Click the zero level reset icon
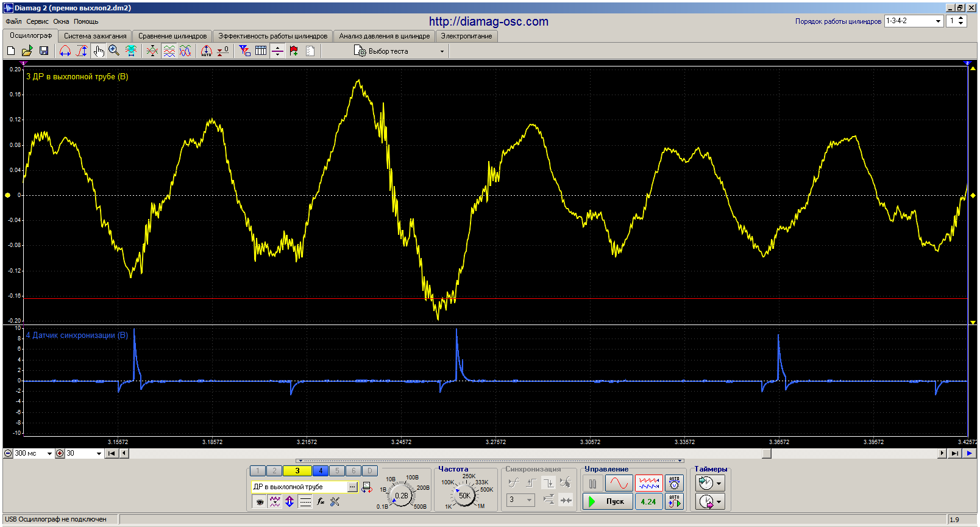 tap(223, 51)
